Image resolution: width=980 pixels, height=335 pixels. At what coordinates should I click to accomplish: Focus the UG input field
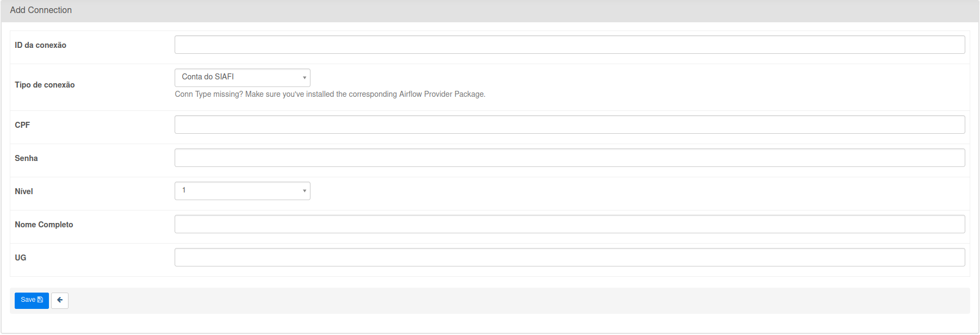point(569,257)
